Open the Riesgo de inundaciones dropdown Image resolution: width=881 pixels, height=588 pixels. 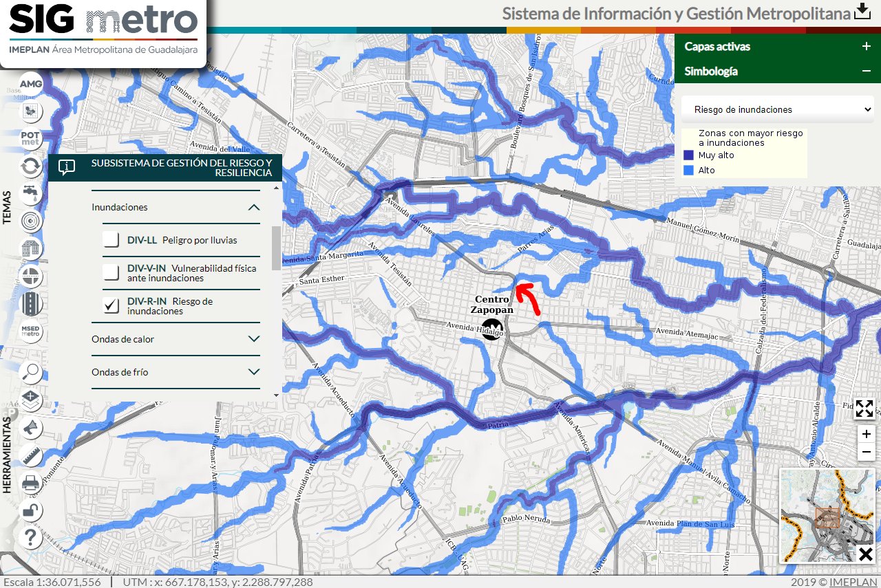(777, 109)
